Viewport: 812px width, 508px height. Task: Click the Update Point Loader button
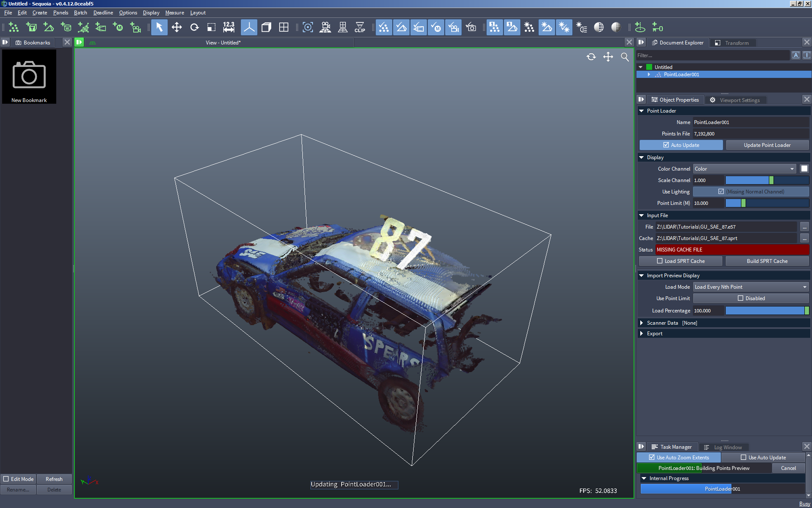(x=767, y=145)
